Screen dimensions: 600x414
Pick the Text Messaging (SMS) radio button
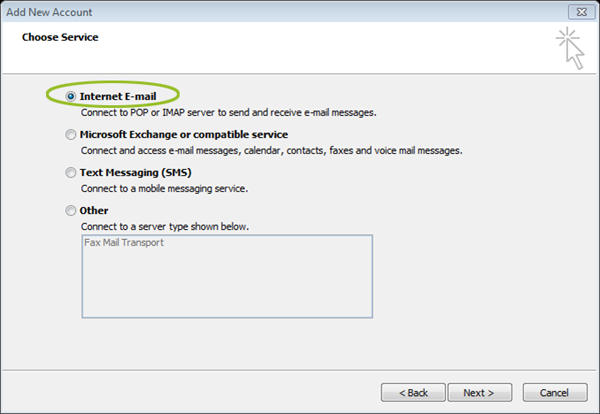point(70,173)
